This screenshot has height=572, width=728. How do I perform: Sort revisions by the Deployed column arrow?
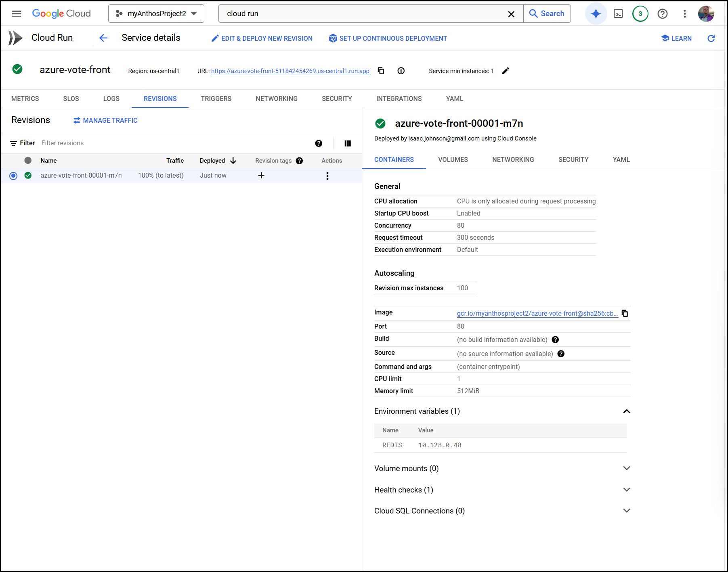click(233, 161)
